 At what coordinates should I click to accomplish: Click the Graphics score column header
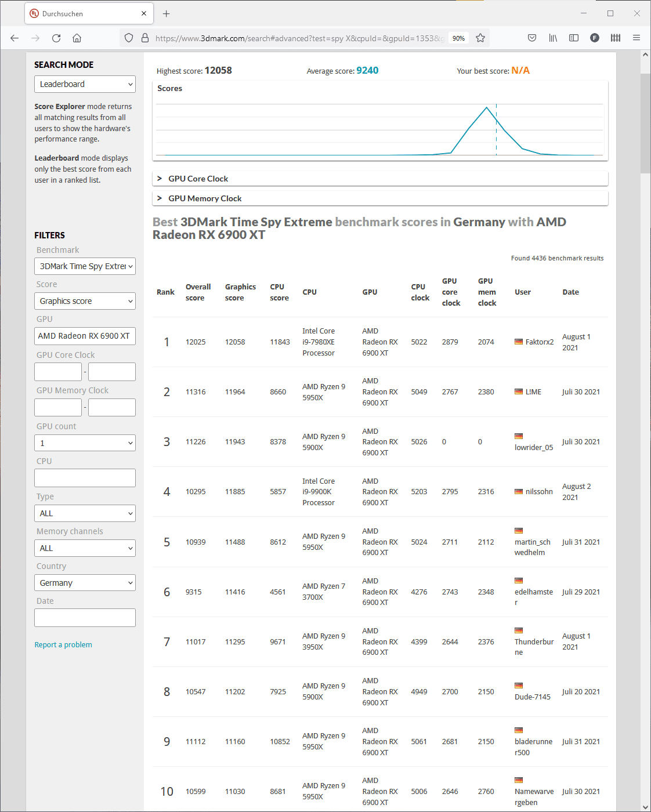240,292
